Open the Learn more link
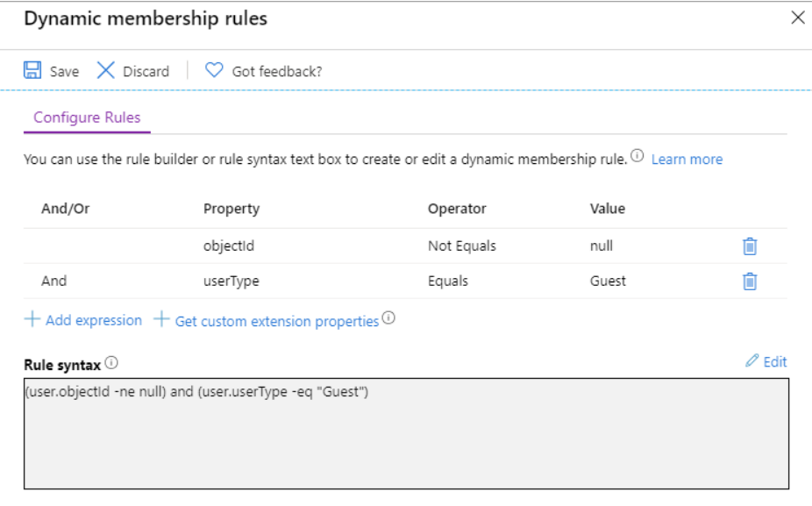The width and height of the screenshot is (812, 506). [687, 159]
